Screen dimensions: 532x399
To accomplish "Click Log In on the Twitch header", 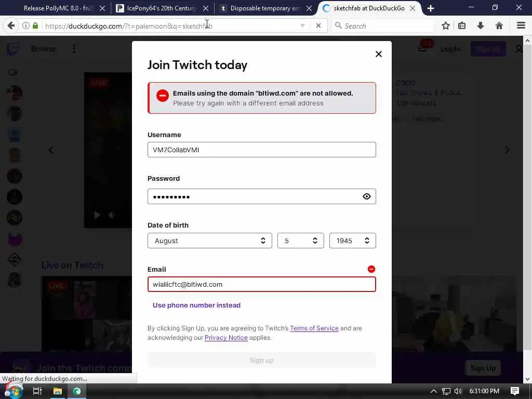I will tap(450, 49).
